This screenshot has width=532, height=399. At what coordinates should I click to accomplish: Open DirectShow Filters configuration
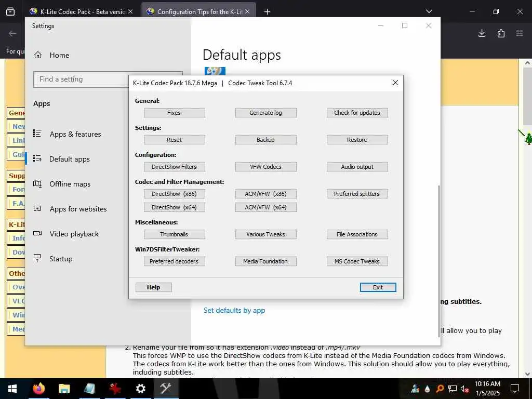pyautogui.click(x=174, y=167)
